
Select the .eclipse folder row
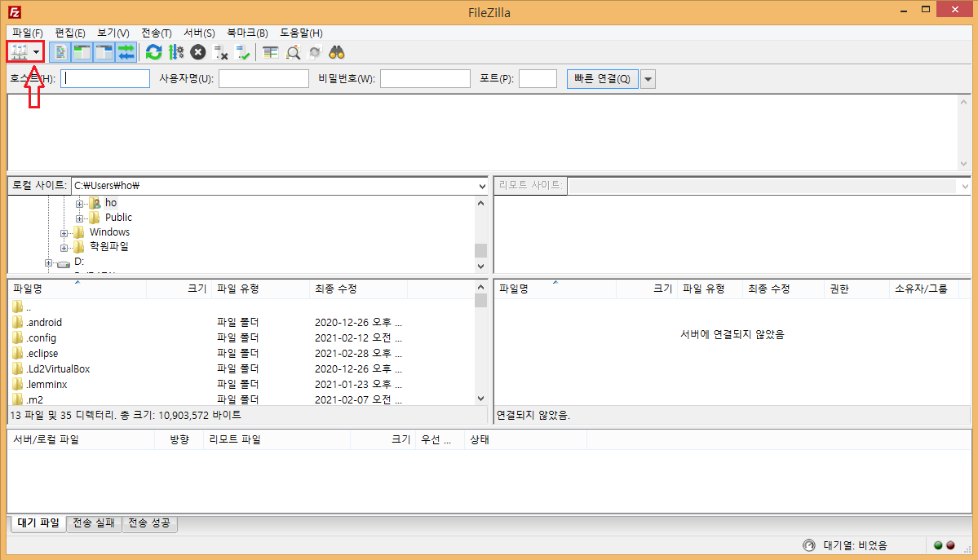pos(242,354)
